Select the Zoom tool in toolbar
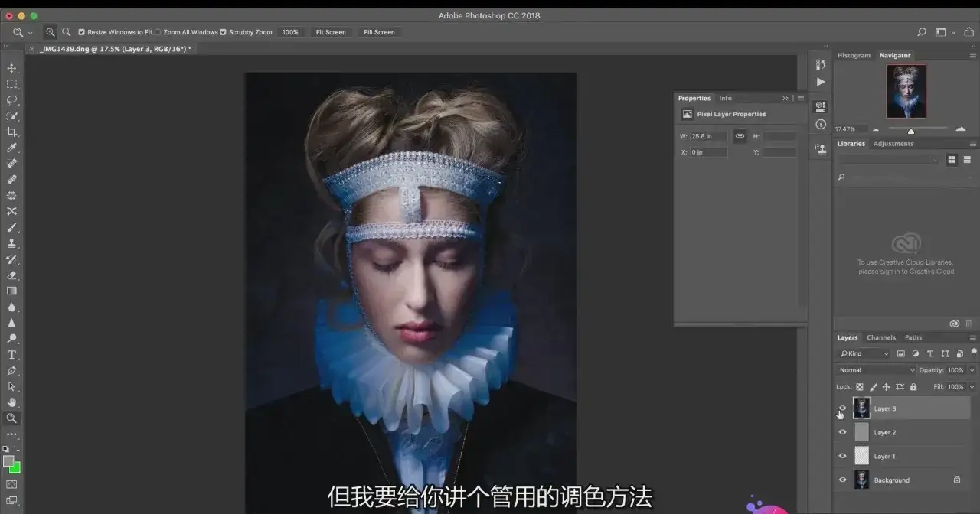 tap(11, 418)
